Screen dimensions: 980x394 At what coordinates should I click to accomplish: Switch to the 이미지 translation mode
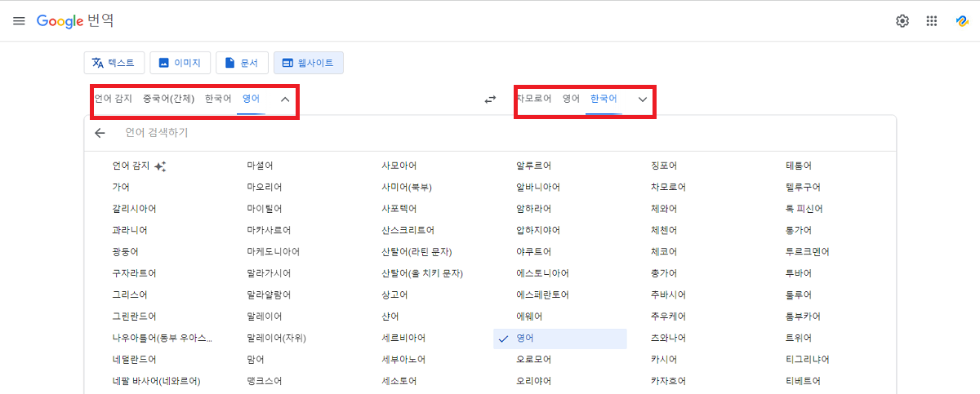tap(180, 63)
